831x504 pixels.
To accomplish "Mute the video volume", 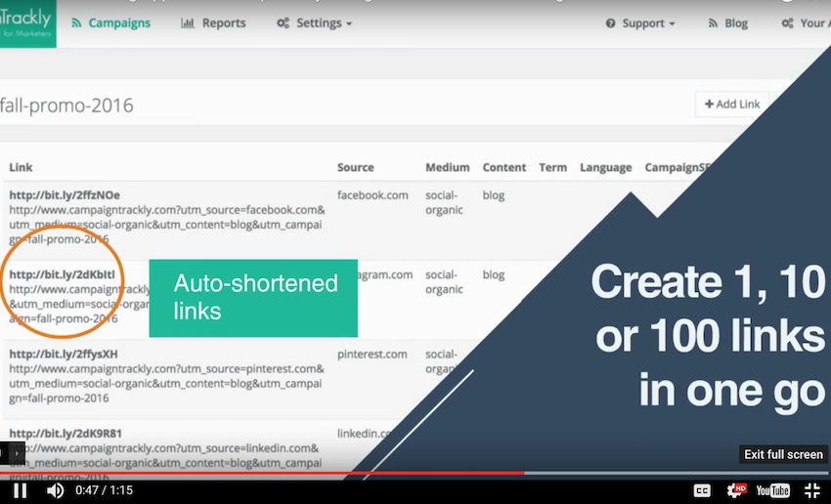I will coord(55,490).
